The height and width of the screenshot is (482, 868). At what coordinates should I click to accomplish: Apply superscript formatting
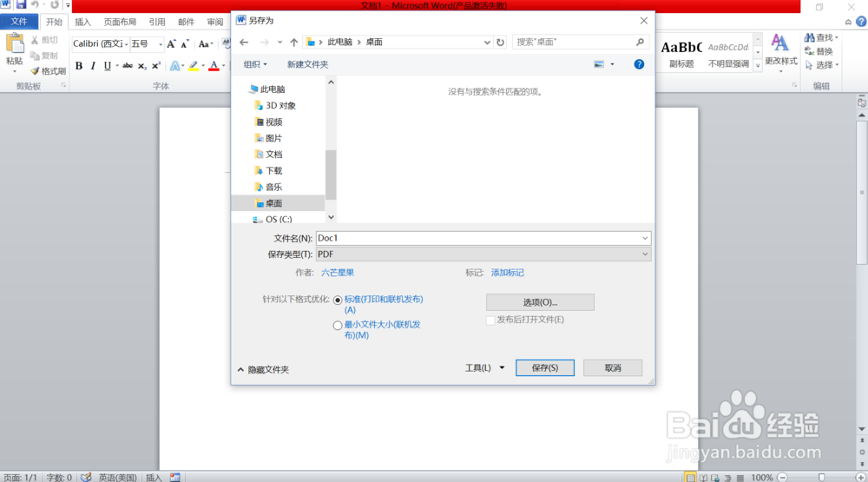tap(156, 66)
